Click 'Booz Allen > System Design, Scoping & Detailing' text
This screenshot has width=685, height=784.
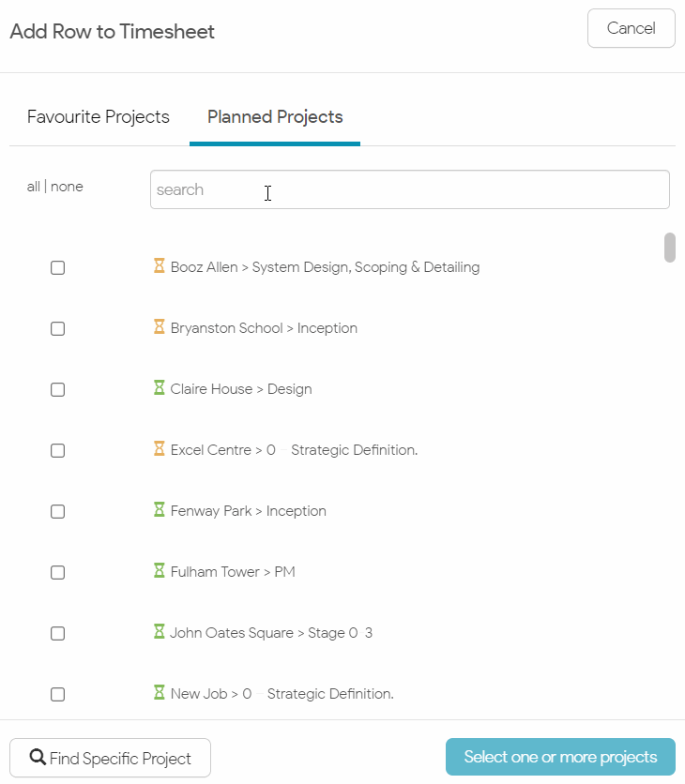pos(326,267)
